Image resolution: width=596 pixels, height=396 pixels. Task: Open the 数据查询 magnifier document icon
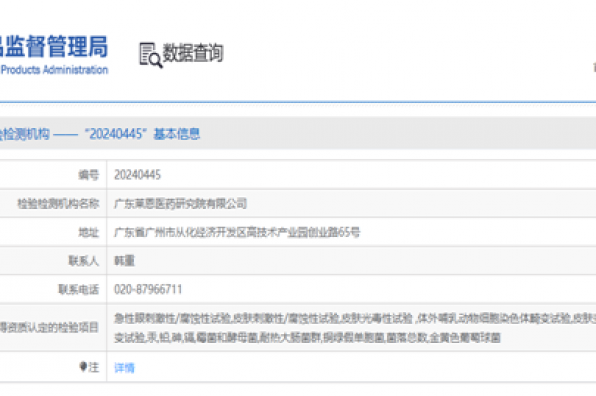tap(151, 55)
